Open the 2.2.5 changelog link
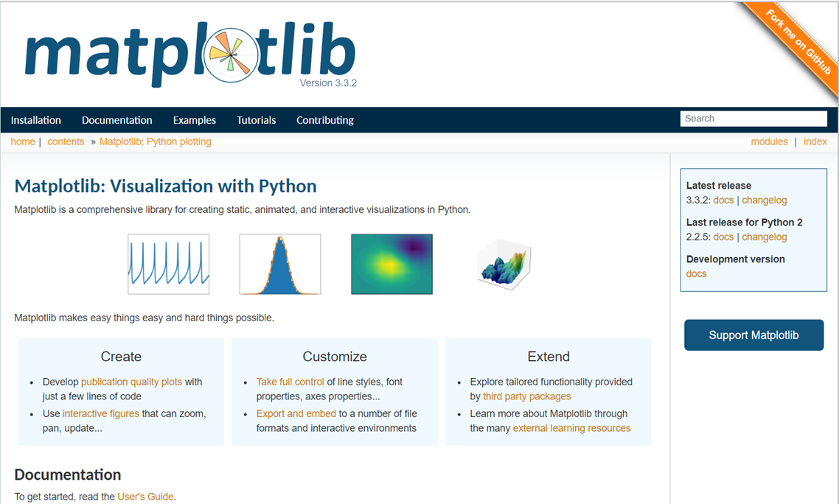The image size is (839, 504). pyautogui.click(x=764, y=237)
